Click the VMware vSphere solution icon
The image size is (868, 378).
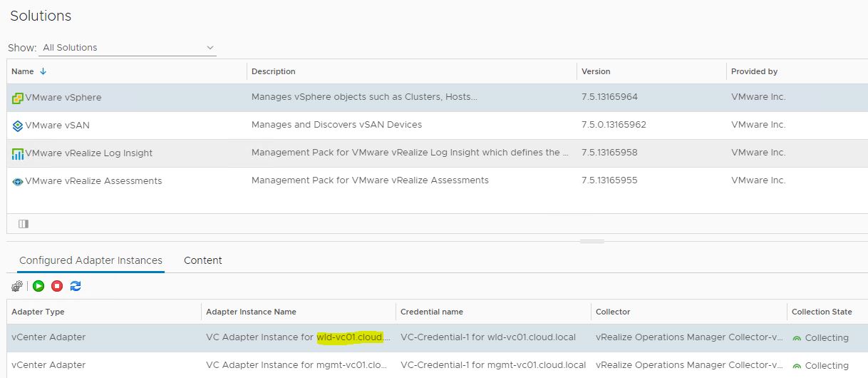click(18, 98)
